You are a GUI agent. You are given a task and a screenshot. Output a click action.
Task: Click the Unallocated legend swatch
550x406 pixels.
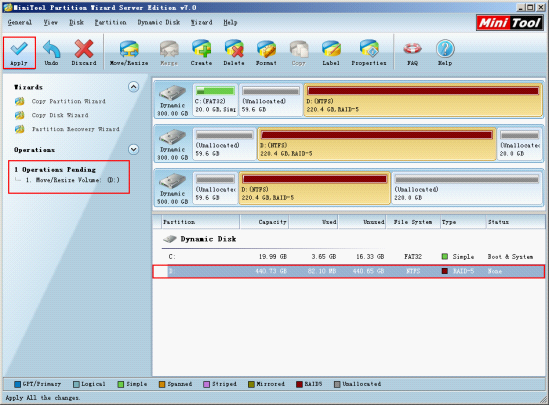click(337, 384)
